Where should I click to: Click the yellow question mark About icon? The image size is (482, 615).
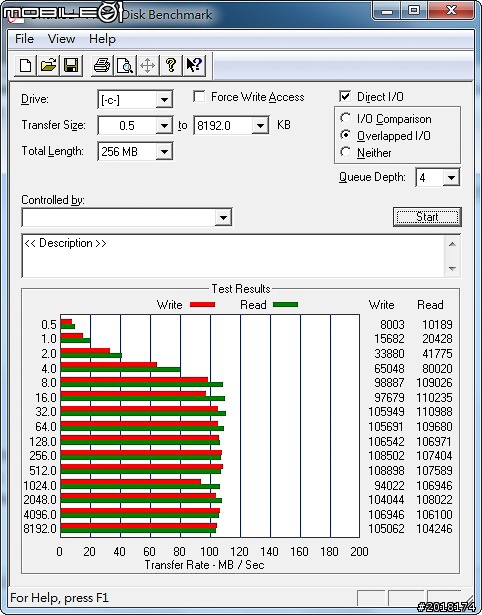[171, 65]
